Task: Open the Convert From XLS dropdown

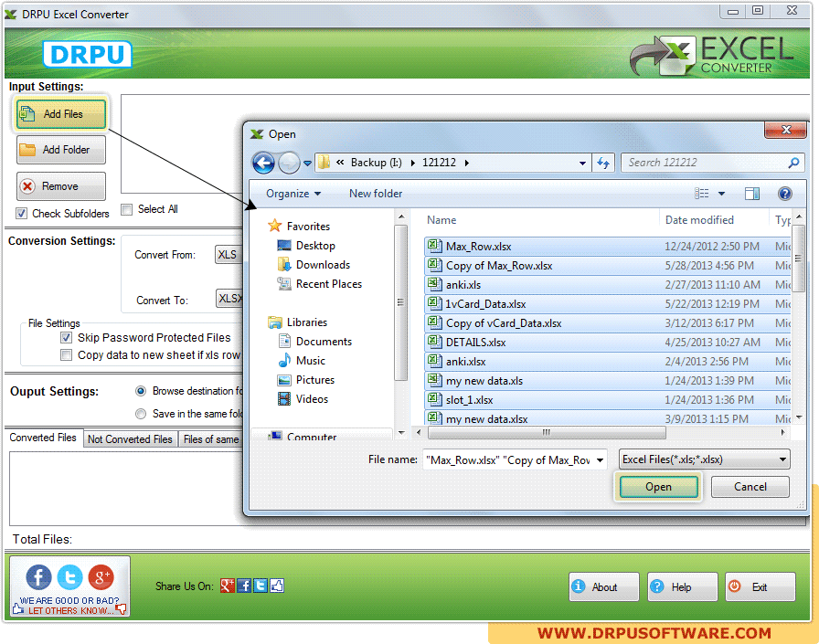Action: click(229, 255)
